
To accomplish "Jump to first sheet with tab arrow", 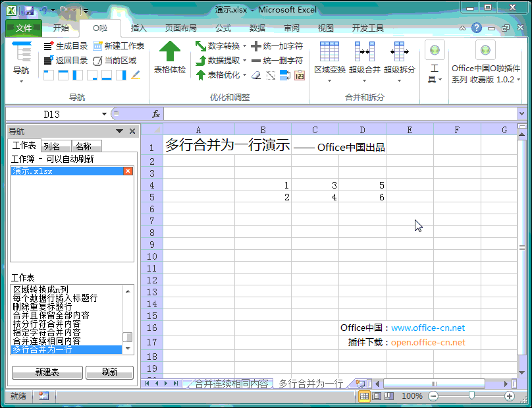I will (x=147, y=384).
